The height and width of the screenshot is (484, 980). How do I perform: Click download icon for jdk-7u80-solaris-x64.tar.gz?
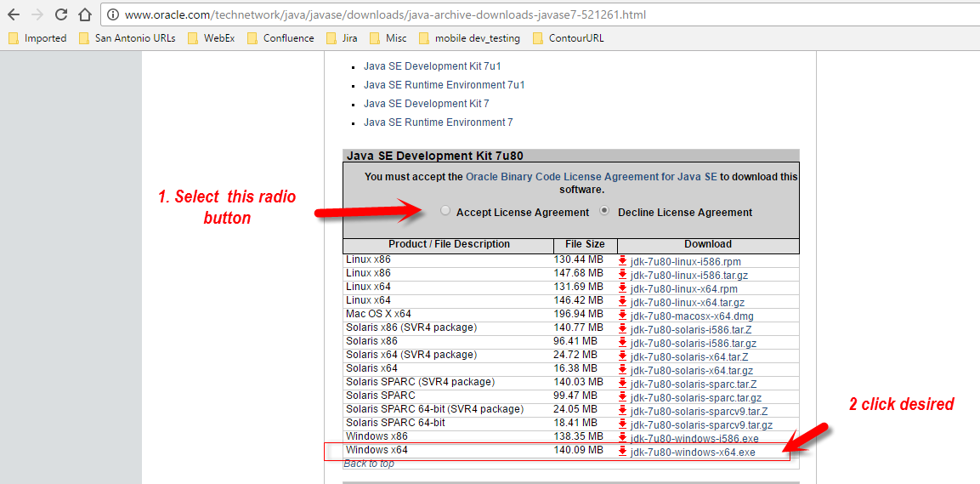click(622, 370)
